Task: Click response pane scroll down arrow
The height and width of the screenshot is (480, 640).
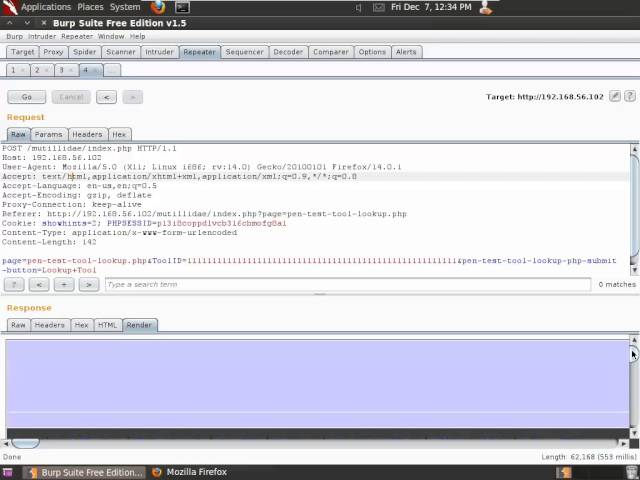Action: (x=634, y=433)
